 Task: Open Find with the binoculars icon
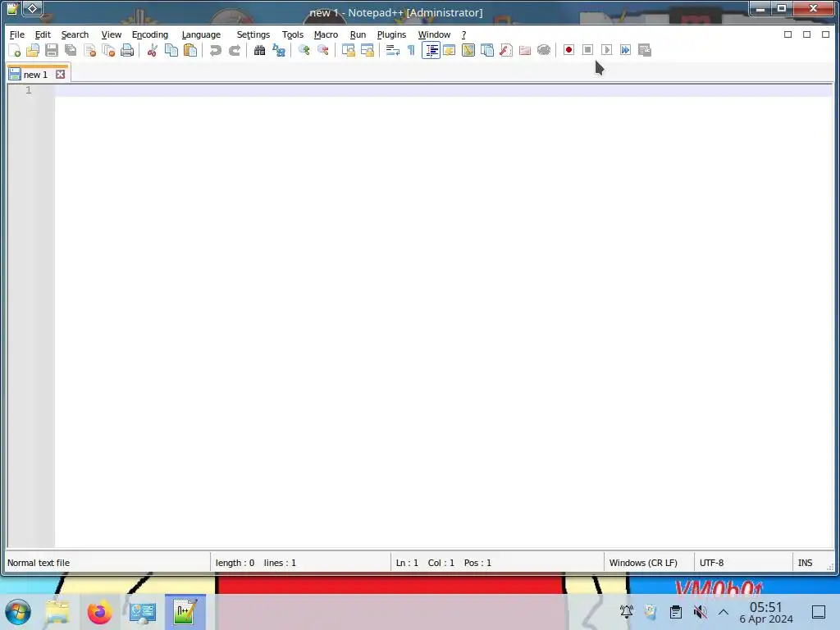[260, 50]
